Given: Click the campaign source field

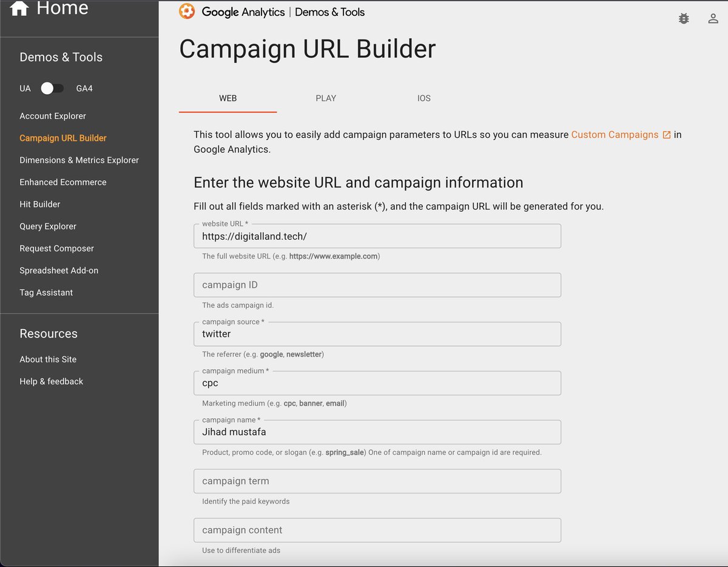Looking at the screenshot, I should (x=377, y=334).
